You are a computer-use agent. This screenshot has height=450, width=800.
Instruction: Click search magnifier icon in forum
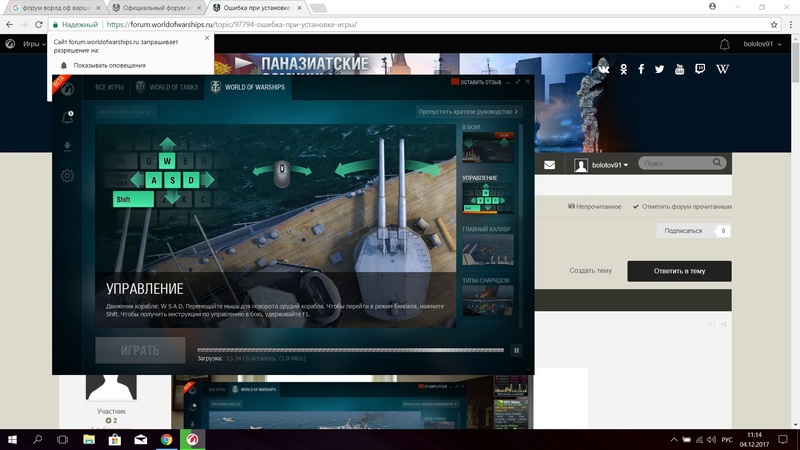click(x=717, y=163)
